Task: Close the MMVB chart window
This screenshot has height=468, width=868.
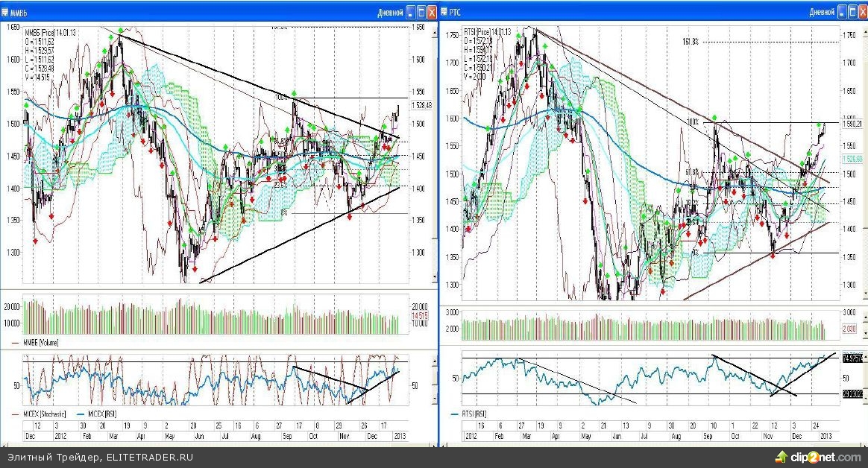Action: click(433, 12)
